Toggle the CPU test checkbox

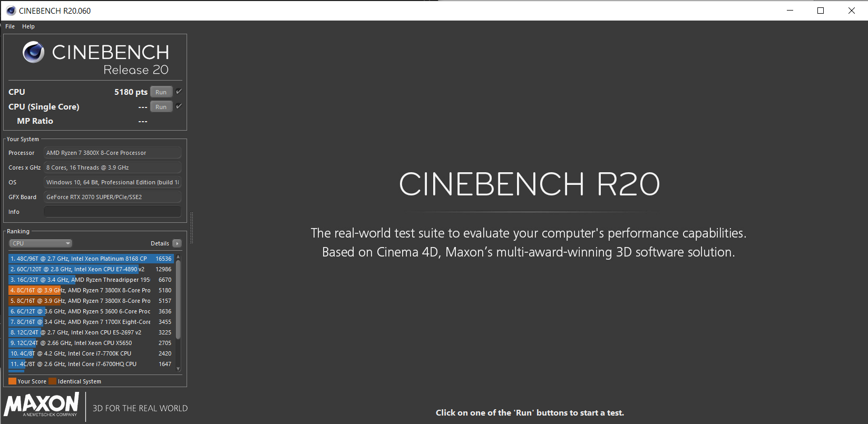pyautogui.click(x=179, y=92)
